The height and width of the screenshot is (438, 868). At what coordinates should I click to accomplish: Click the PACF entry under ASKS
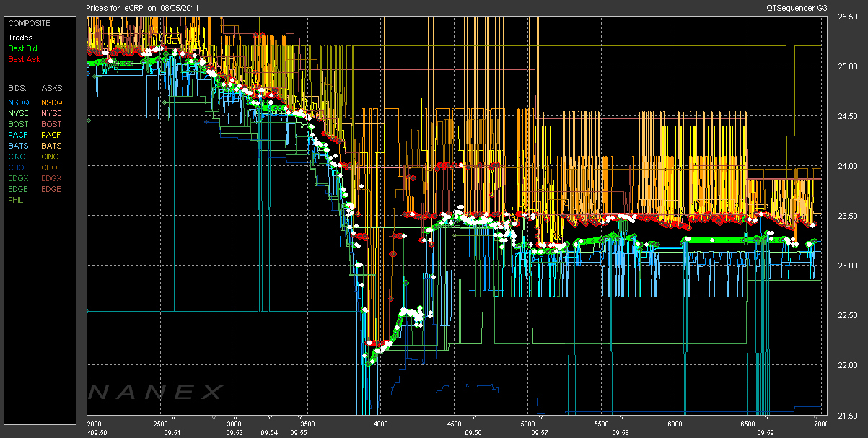(x=51, y=135)
